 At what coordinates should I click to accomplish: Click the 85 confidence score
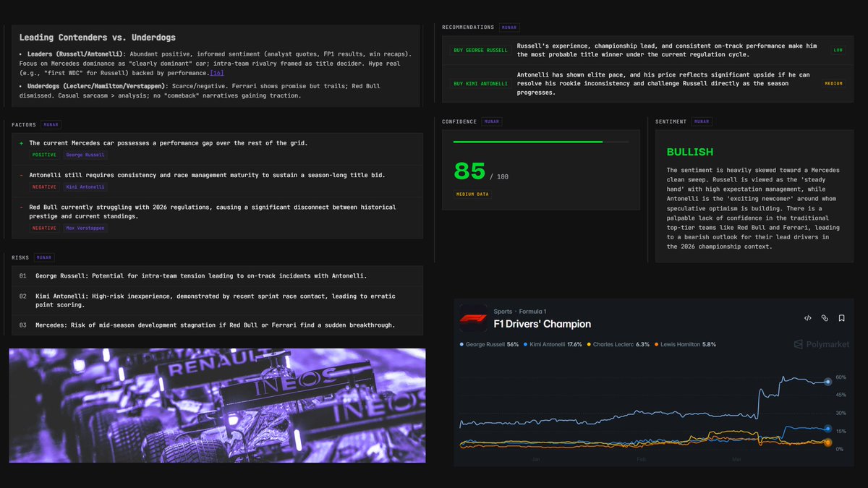pos(469,171)
